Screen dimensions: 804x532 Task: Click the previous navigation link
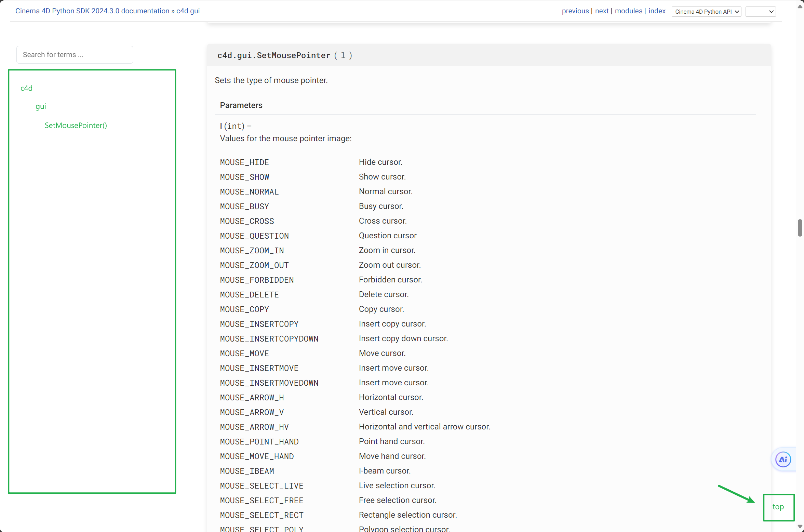575,11
